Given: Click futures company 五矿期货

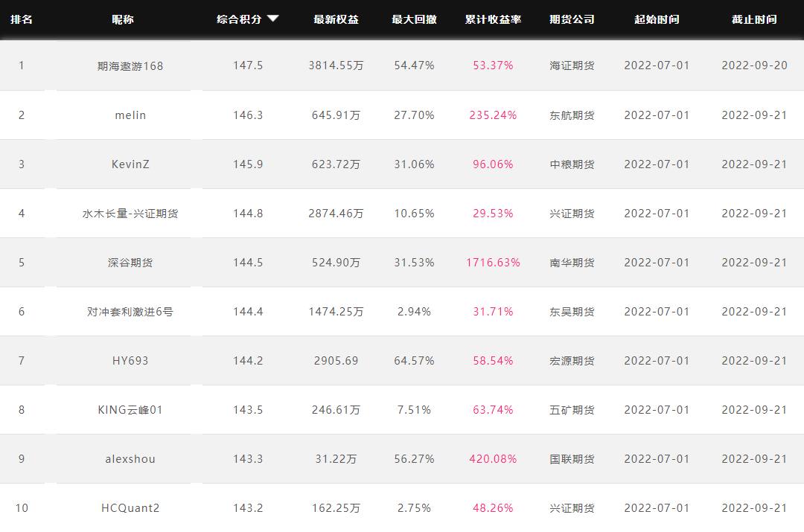Looking at the screenshot, I should coord(572,410).
